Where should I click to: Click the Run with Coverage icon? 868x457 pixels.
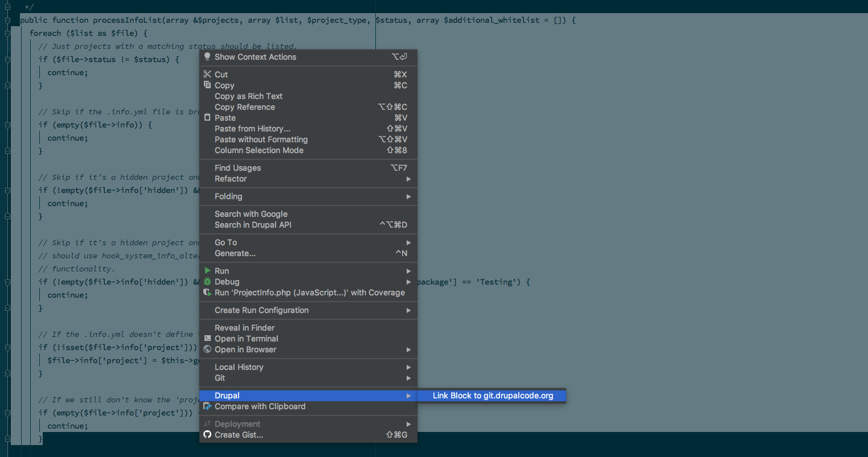click(x=207, y=293)
